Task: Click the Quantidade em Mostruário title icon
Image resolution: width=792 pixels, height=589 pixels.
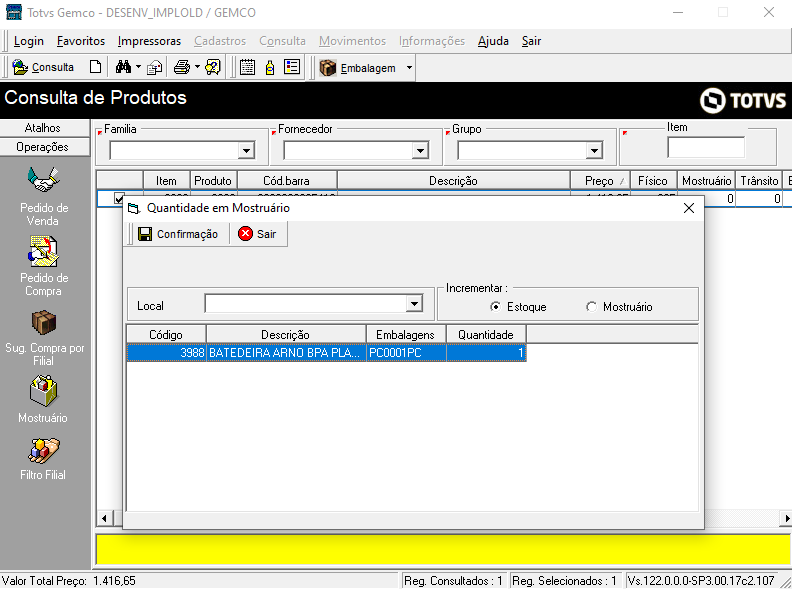Action: 133,208
